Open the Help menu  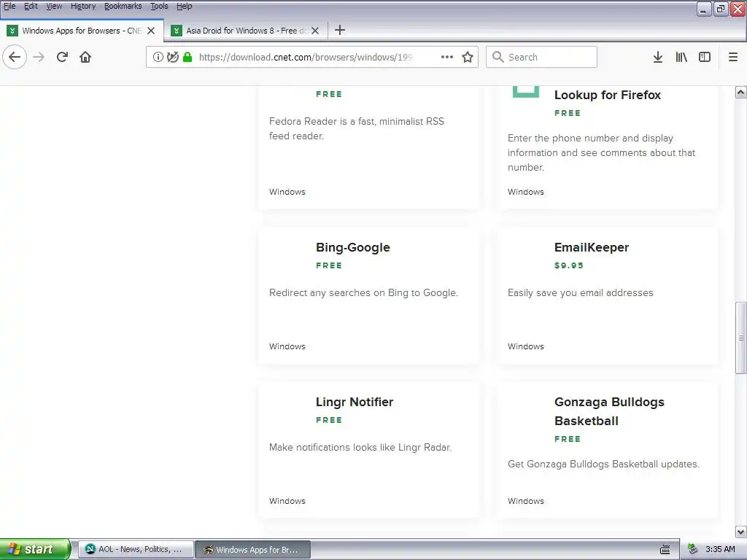coord(185,6)
